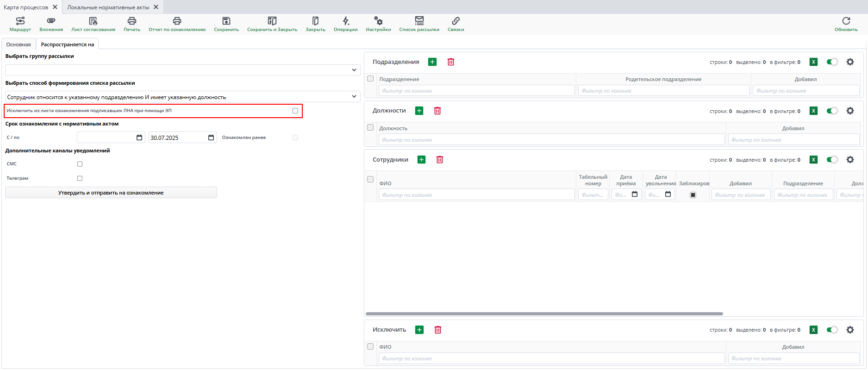868x371 pixels.
Task: Delete selected rows in Сотрудники
Action: (440, 159)
